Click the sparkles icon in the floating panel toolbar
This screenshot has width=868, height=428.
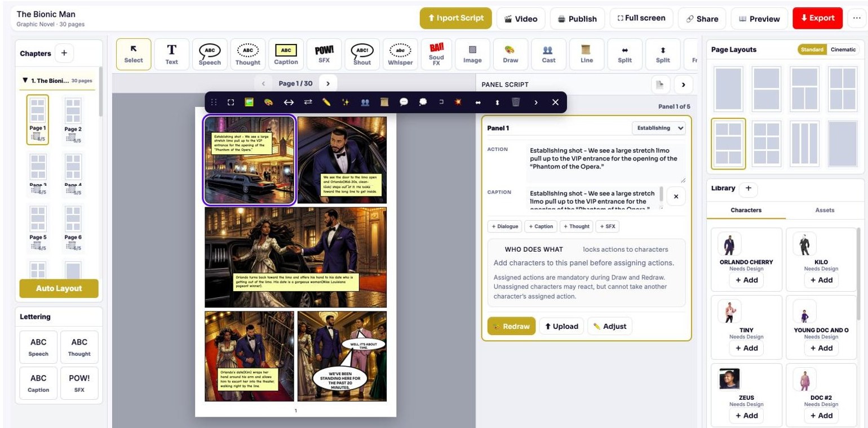pos(346,102)
